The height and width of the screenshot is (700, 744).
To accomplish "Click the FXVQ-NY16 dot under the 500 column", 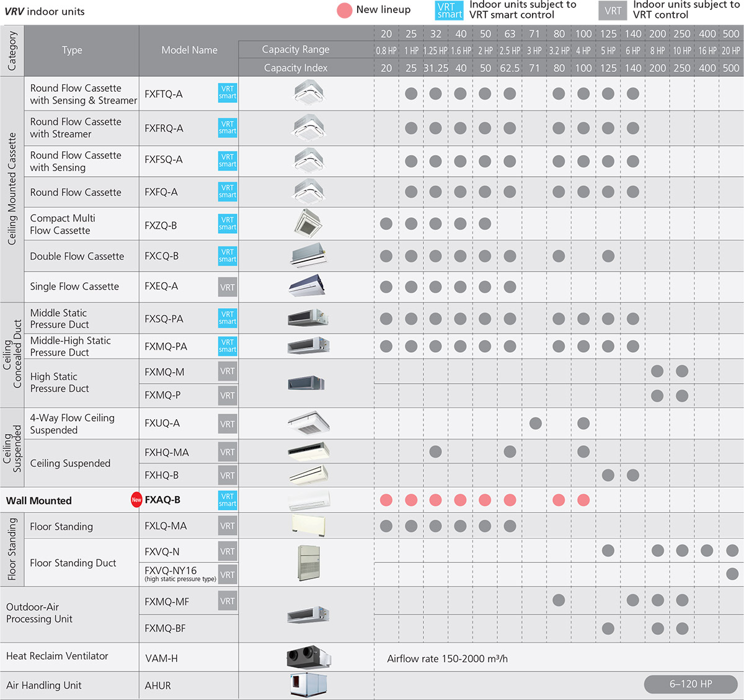I will pos(732,574).
